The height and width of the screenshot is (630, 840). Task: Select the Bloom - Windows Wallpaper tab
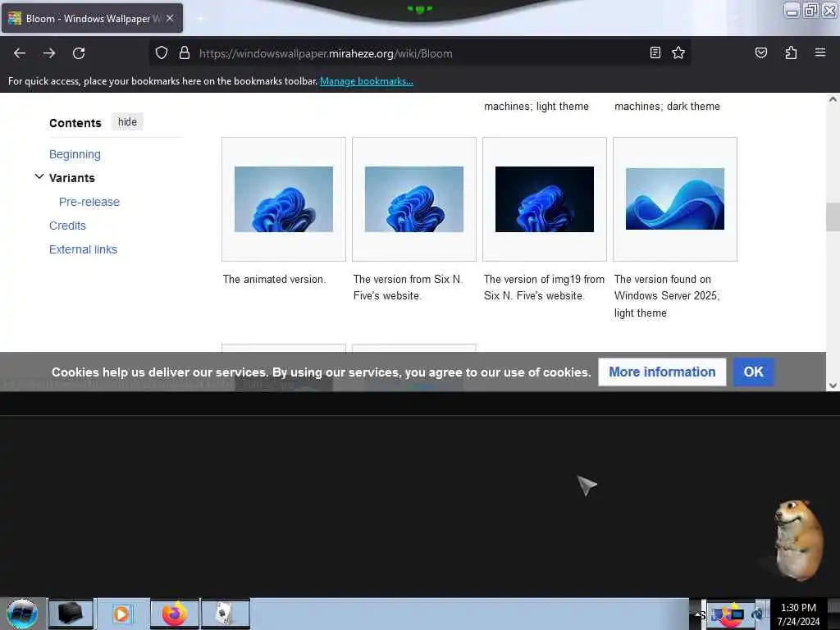coord(92,18)
